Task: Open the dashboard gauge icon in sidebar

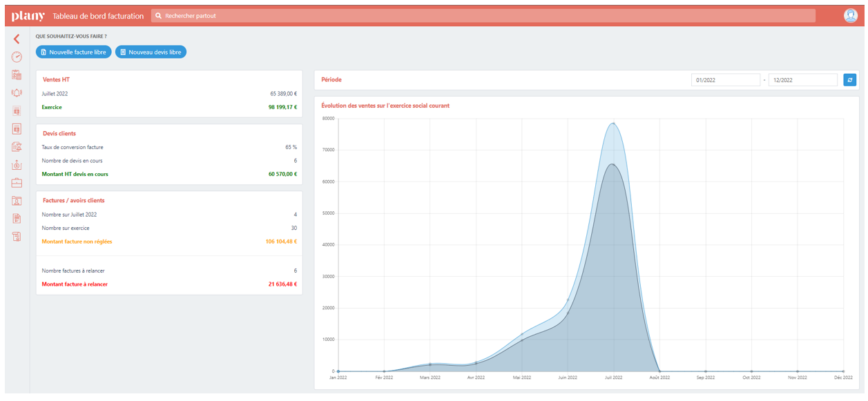Action: [17, 57]
